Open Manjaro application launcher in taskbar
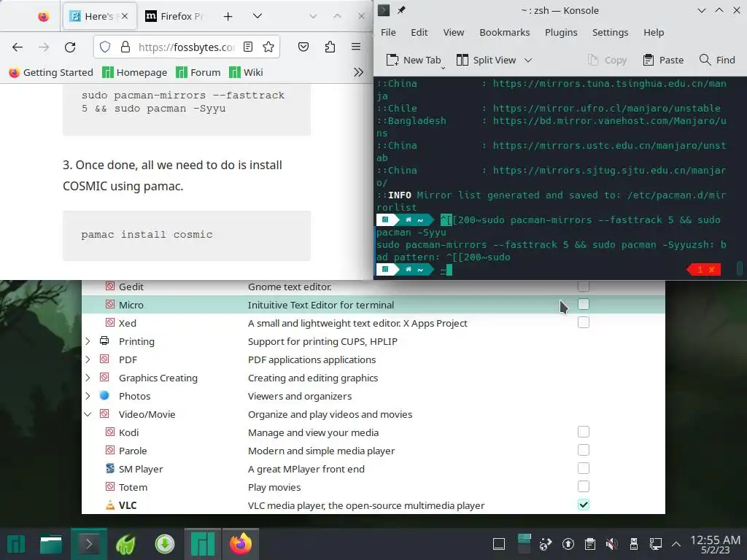Screen dimensions: 747x560 (16, 544)
